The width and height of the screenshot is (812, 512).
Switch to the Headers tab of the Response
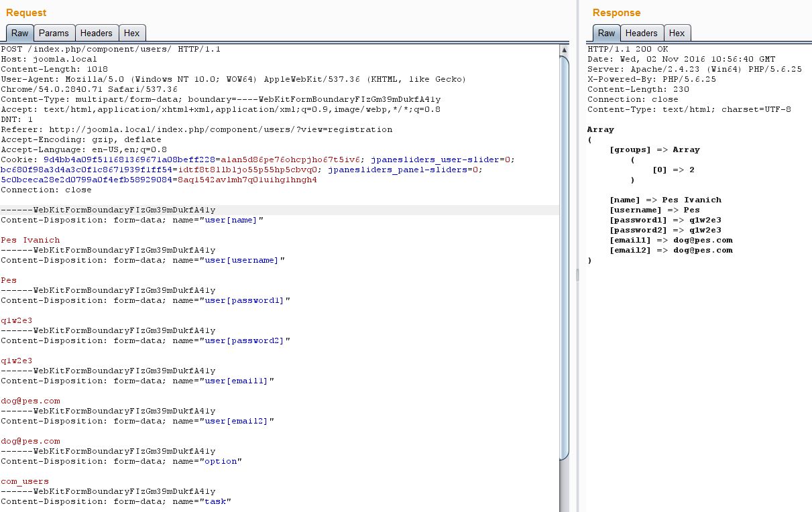click(x=642, y=33)
